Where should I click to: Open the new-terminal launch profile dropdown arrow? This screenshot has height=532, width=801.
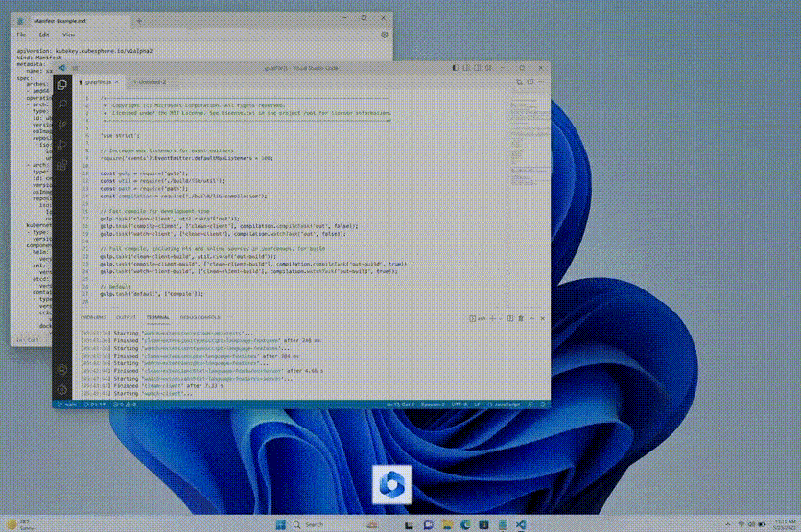tap(500, 318)
